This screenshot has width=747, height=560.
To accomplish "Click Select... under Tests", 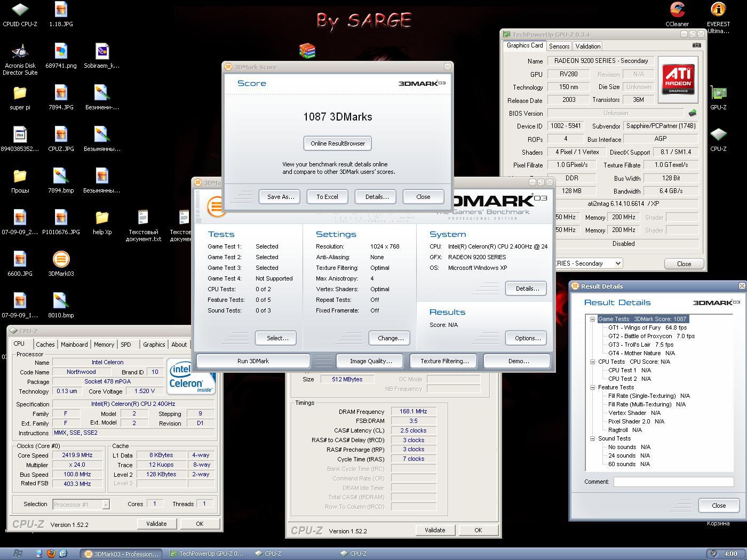I will click(276, 338).
